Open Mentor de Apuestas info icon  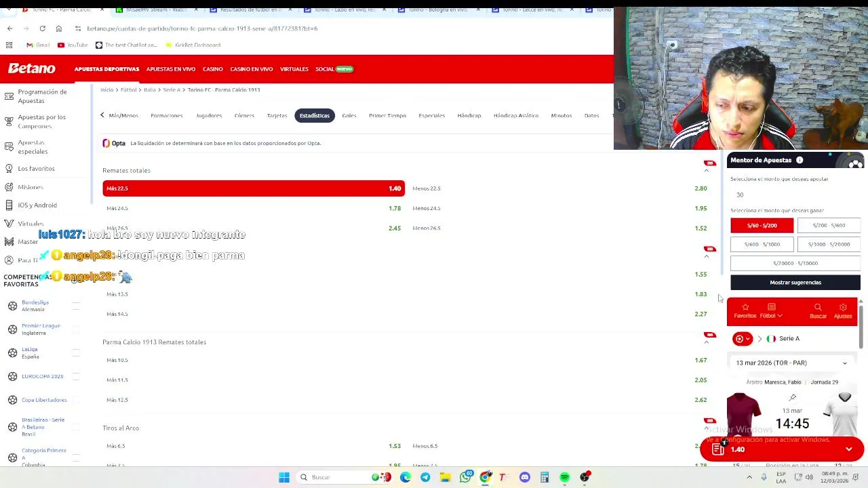(x=800, y=160)
